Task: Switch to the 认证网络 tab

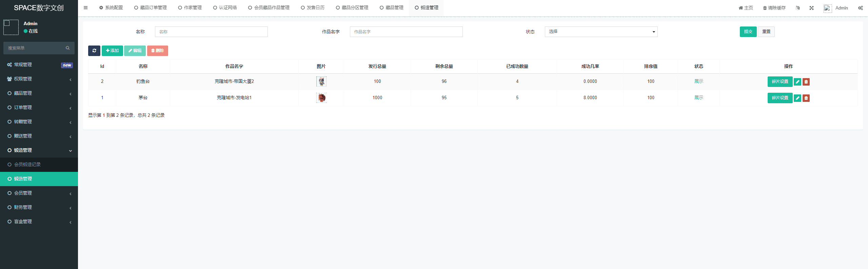Action: click(225, 7)
